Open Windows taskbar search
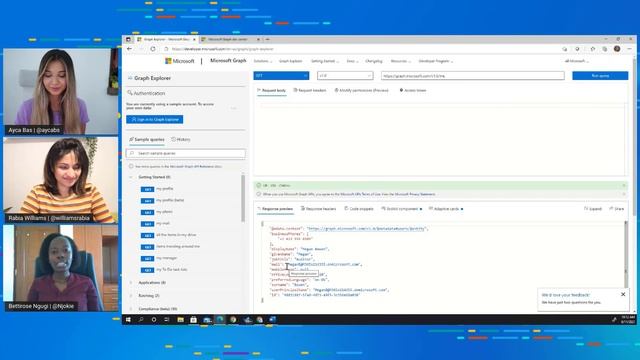640x360 pixels. tap(141, 320)
